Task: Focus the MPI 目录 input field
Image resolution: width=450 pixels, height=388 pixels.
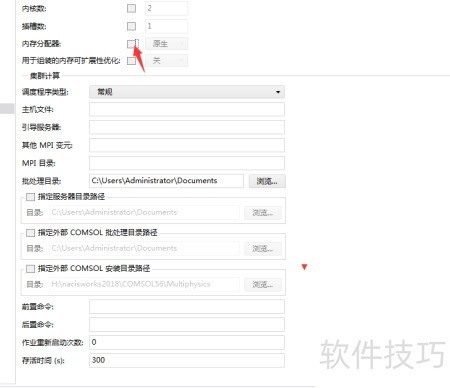Action: click(x=187, y=163)
